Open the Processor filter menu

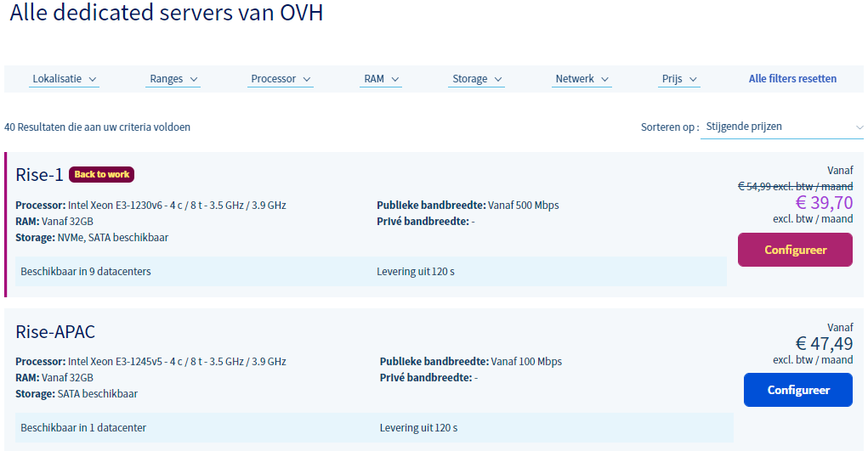point(281,79)
